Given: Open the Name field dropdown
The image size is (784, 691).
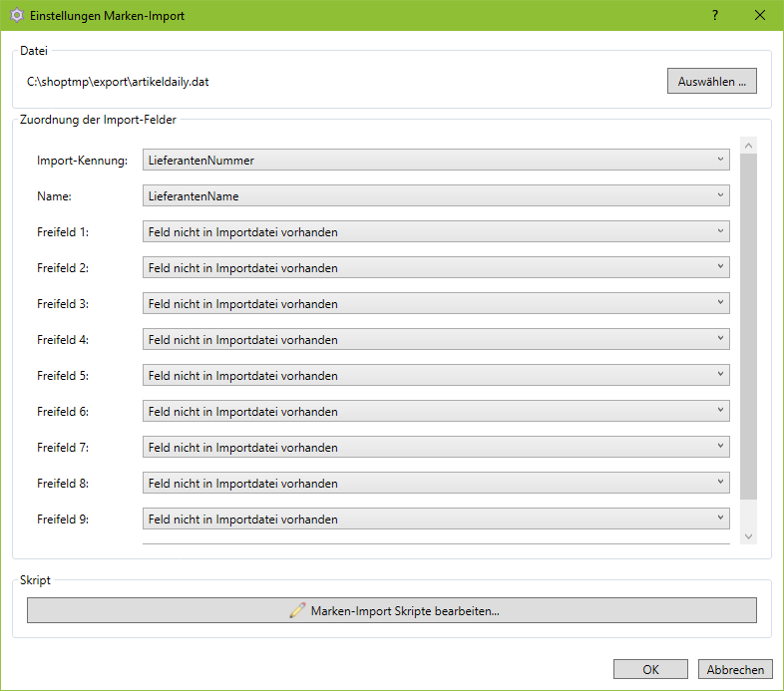Looking at the screenshot, I should click(x=436, y=195).
